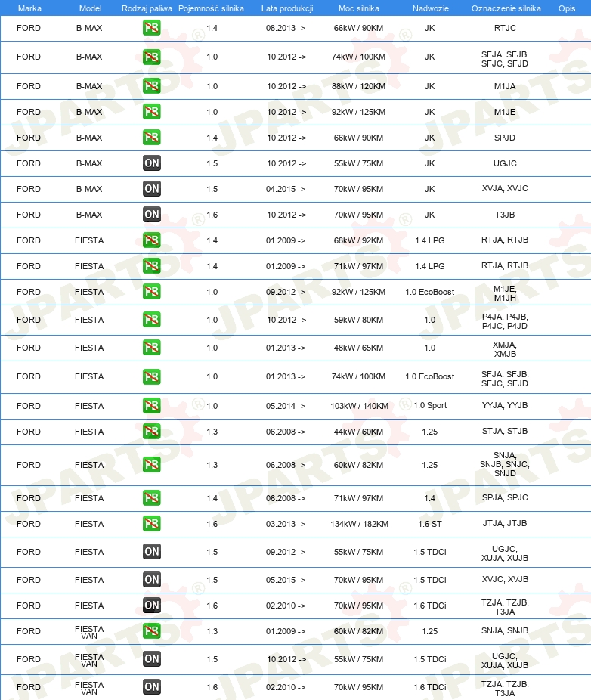Click the petrol icon in the P4JA row
The height and width of the screenshot is (700, 591).
(x=152, y=320)
